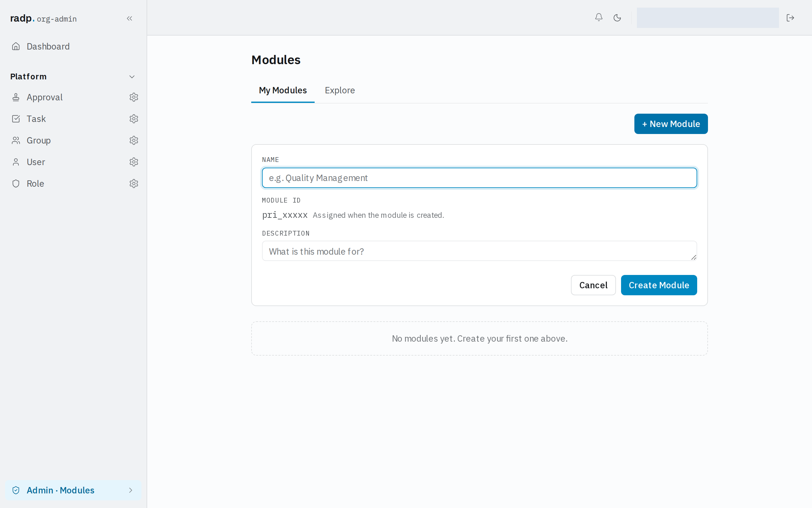Toggle dark mode moon icon
The height and width of the screenshot is (508, 812).
(x=617, y=18)
